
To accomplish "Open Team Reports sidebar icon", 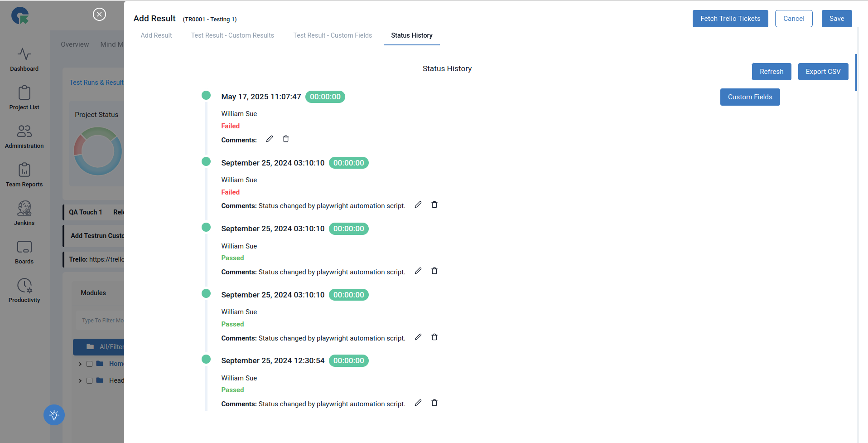I will [24, 175].
